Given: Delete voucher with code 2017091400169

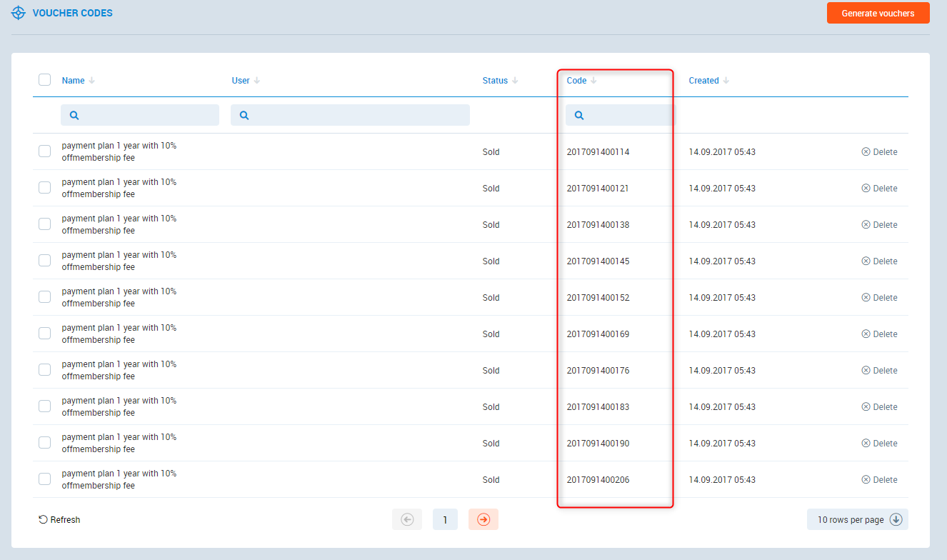Looking at the screenshot, I should pos(879,334).
